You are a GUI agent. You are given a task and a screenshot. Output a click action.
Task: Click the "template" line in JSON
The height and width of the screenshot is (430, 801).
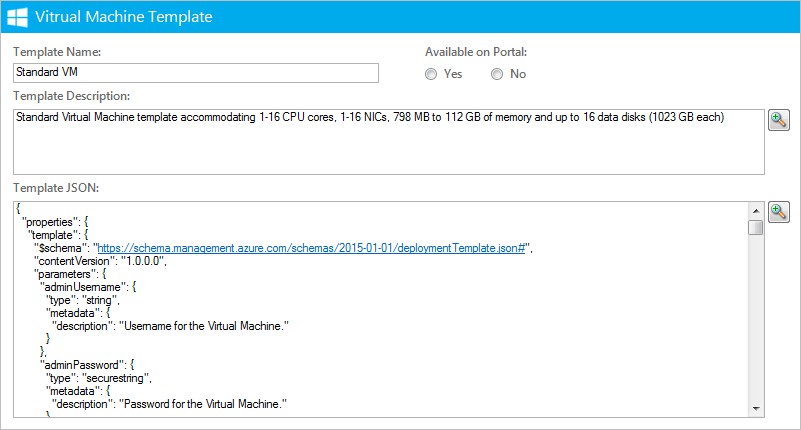click(x=58, y=235)
